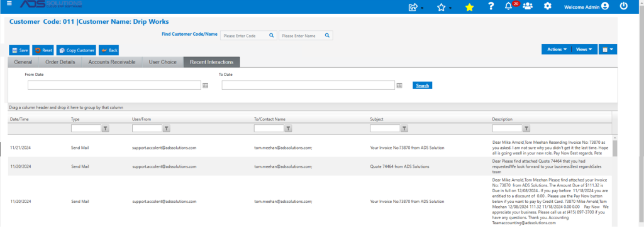This screenshot has height=228, width=644.
Task: Expand the Actions dropdown
Action: (x=557, y=49)
